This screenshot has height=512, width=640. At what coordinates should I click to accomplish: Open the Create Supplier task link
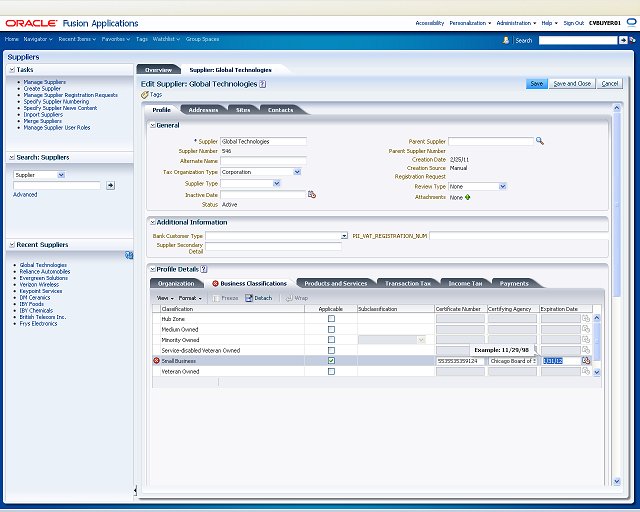pos(42,89)
